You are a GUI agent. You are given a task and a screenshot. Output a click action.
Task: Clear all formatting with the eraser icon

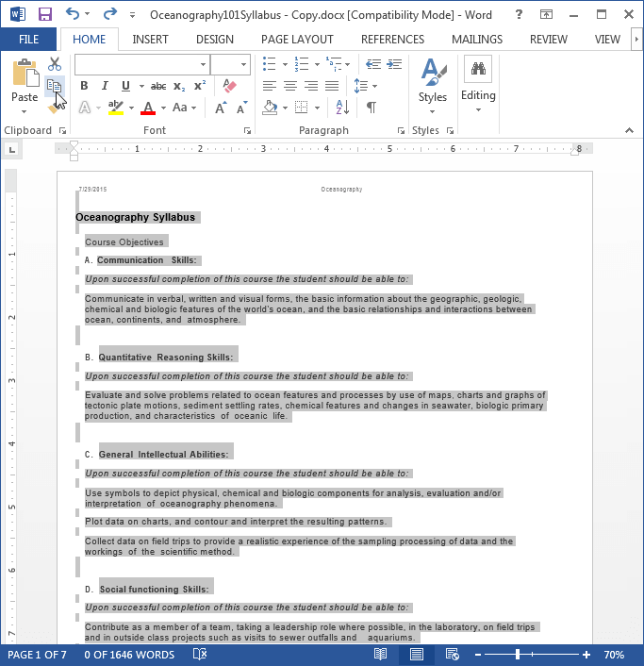(229, 86)
